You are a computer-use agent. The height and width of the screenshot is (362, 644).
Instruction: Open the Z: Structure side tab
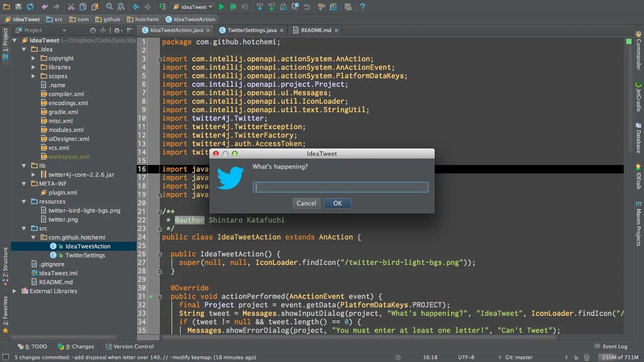[x=5, y=265]
